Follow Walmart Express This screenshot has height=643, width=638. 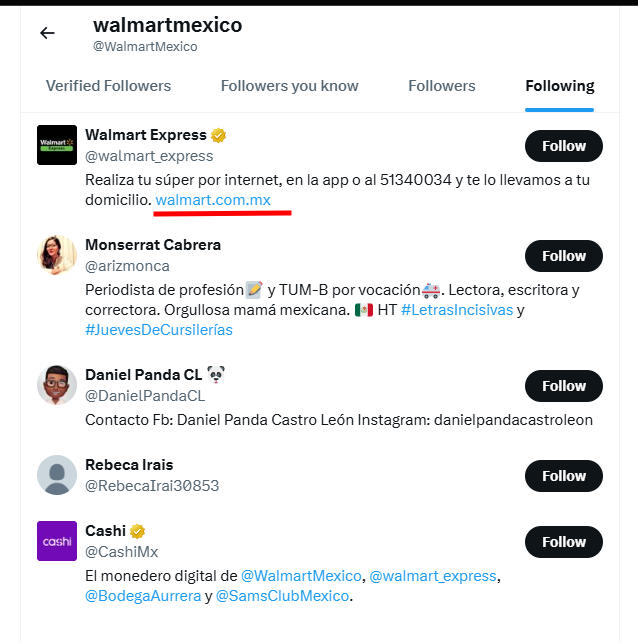[x=563, y=146]
